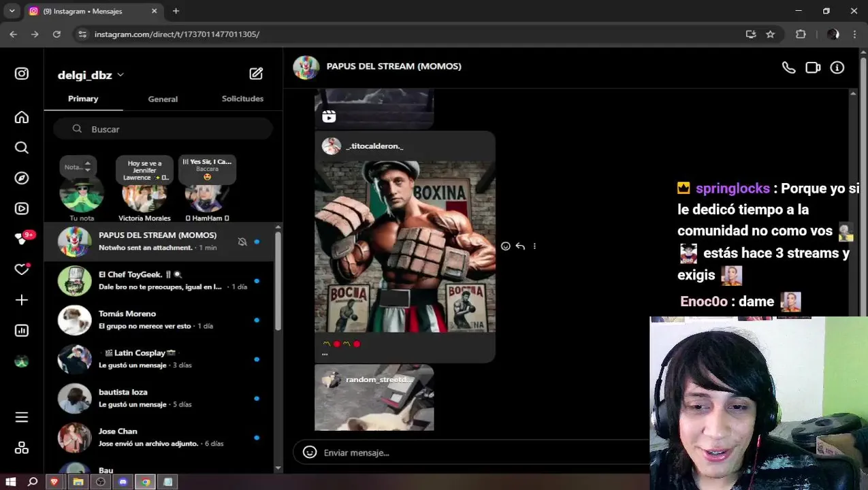Open a new browser tab
The width and height of the screenshot is (868, 490).
tap(176, 11)
